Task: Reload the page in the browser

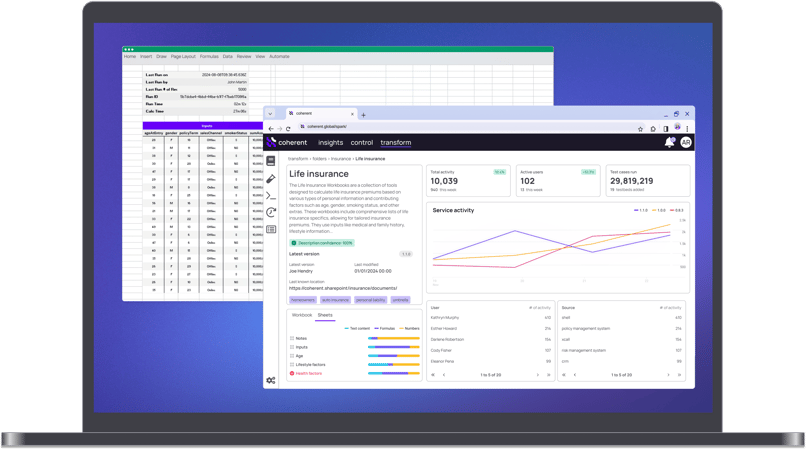Action: tap(288, 129)
